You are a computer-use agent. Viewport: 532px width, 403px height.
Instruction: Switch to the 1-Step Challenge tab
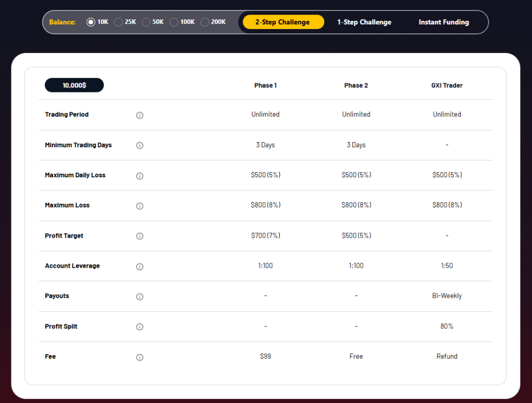tap(364, 22)
